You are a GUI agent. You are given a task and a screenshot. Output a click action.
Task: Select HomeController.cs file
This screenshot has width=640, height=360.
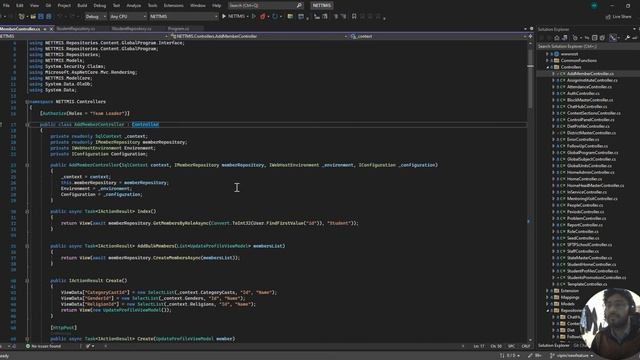[584, 179]
